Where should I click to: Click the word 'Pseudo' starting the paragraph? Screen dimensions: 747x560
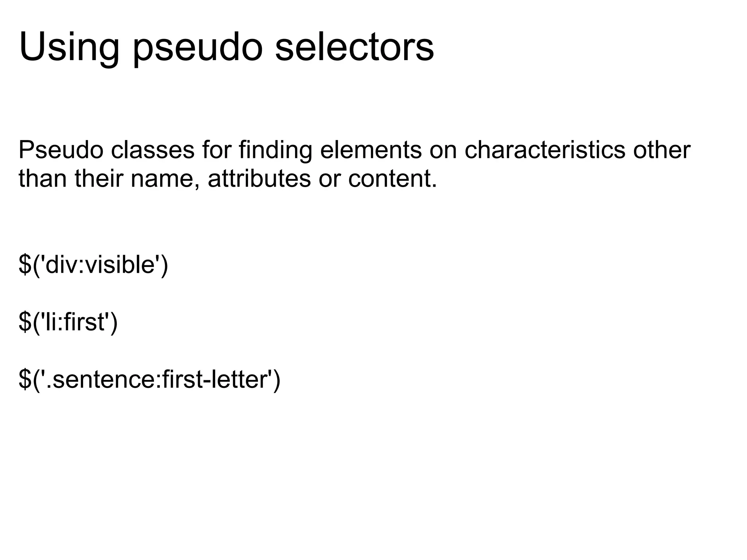click(61, 150)
